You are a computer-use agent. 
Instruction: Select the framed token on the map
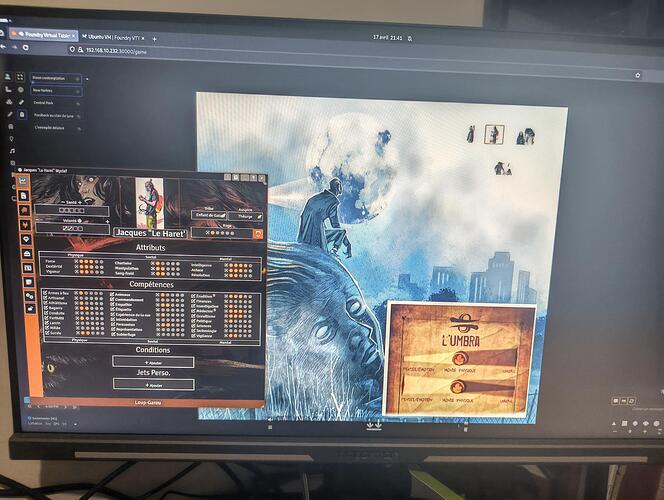click(x=494, y=134)
